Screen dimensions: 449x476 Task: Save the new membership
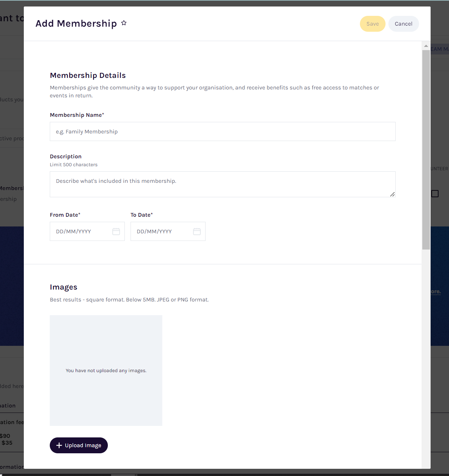coord(373,24)
